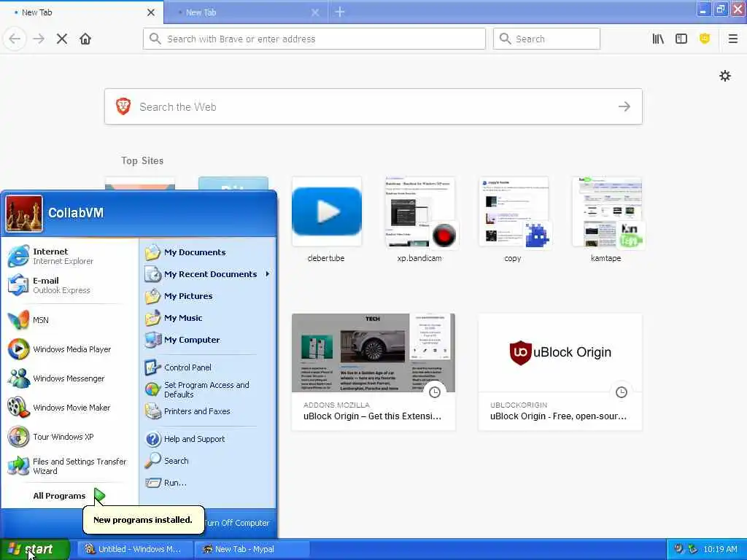The width and height of the screenshot is (747, 560).
Task: Open Set Program Access and Defaults
Action: (x=208, y=389)
